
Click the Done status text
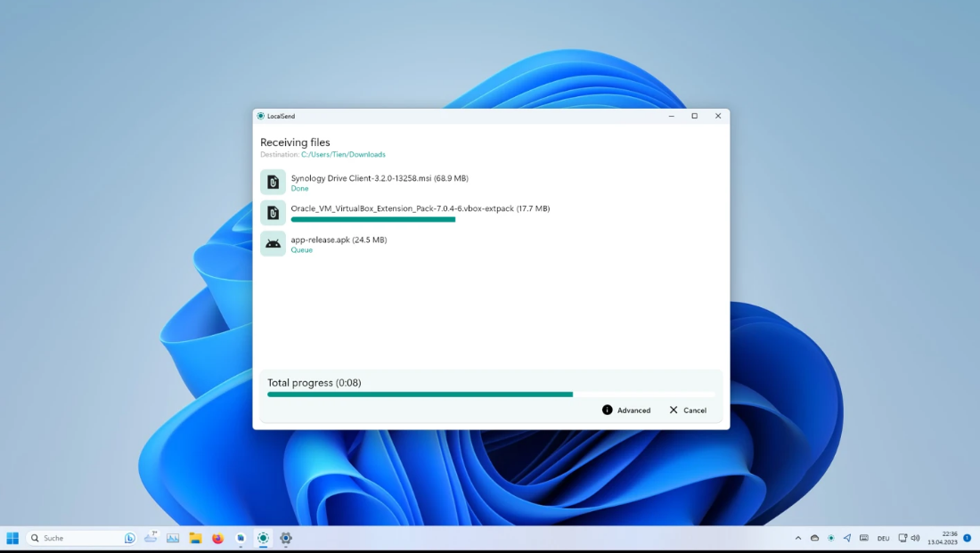click(x=299, y=188)
